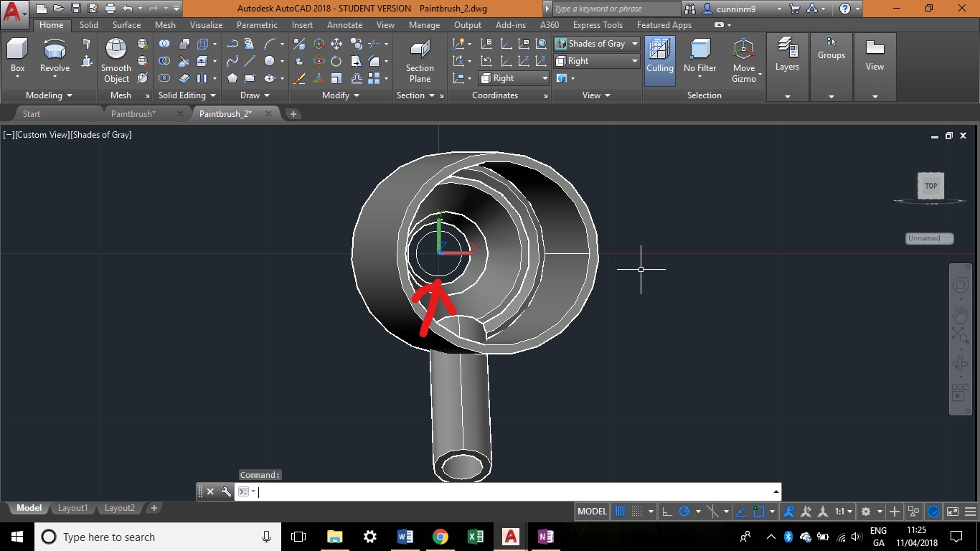The height and width of the screenshot is (551, 980).
Task: Expand the Modeling panel
Action: pyautogui.click(x=49, y=95)
